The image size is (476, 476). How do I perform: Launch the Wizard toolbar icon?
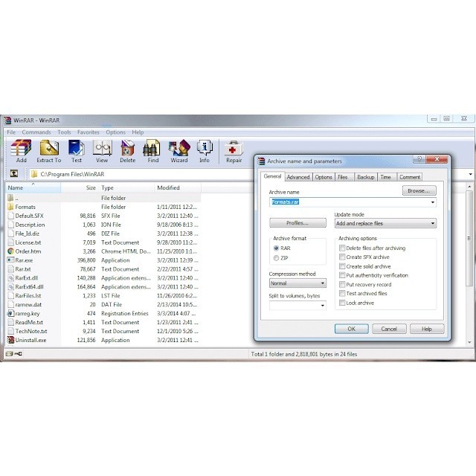tap(179, 148)
